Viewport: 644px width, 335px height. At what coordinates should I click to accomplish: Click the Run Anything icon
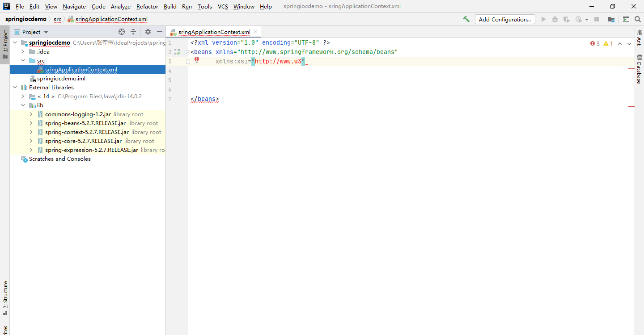point(626,19)
